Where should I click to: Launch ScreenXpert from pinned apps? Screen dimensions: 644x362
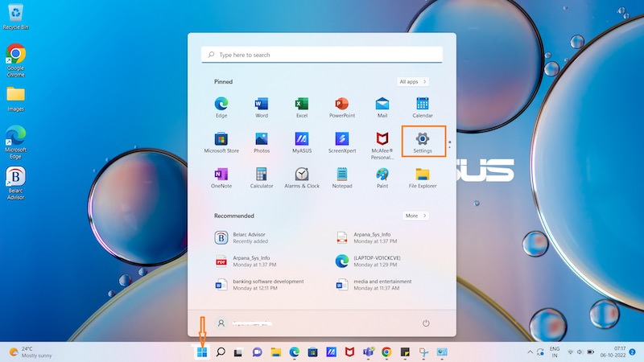point(341,142)
